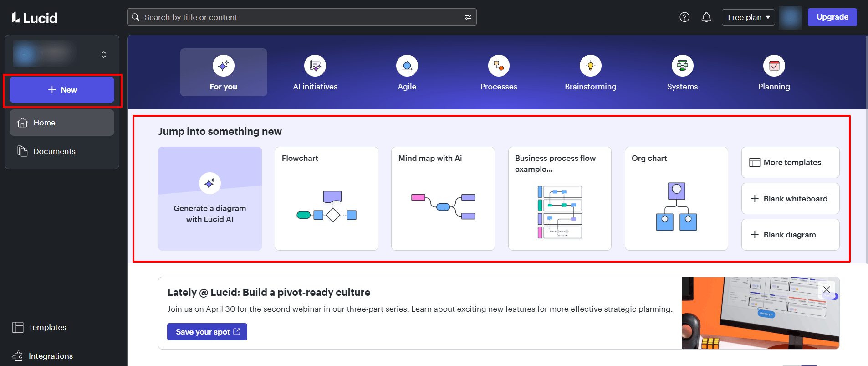Open Generate a diagram with Lucid AI card
This screenshot has height=366, width=868.
tap(210, 199)
